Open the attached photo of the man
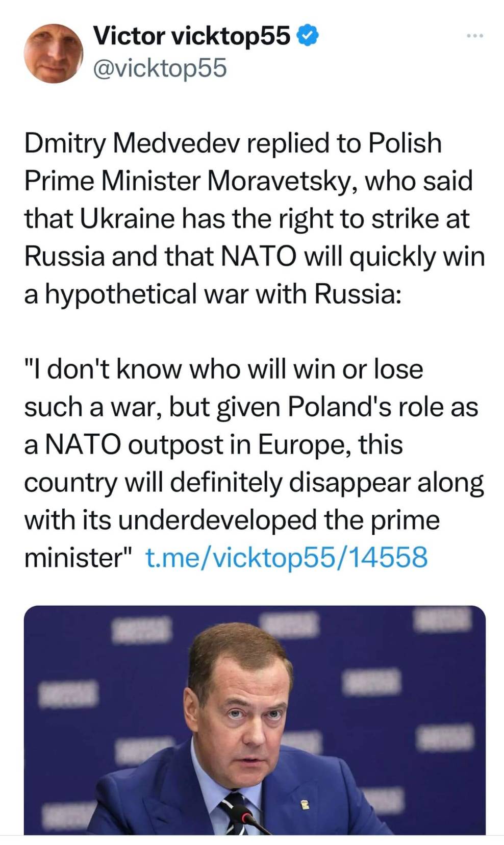Image resolution: width=504 pixels, height=845 pixels. coord(254,719)
